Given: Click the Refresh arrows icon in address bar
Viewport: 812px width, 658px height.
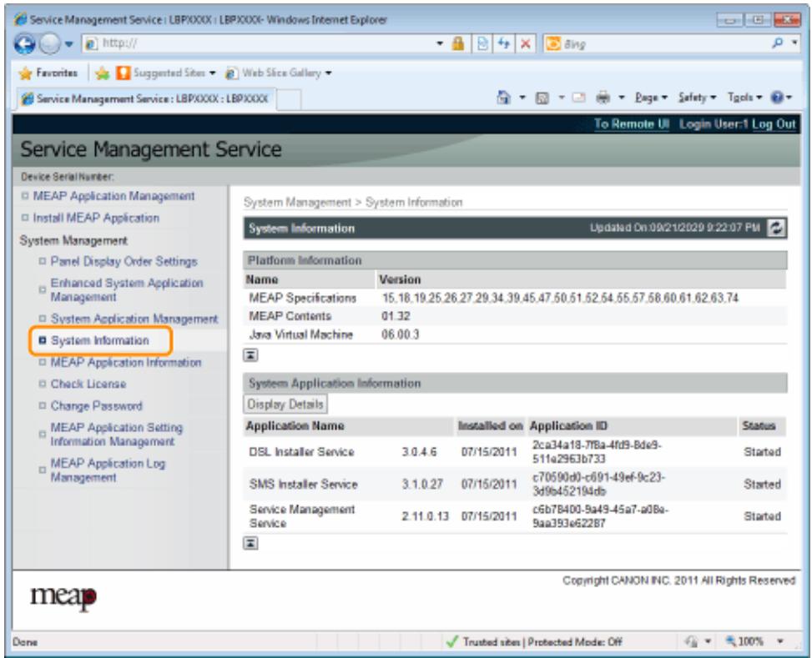Looking at the screenshot, I should coord(503,43).
